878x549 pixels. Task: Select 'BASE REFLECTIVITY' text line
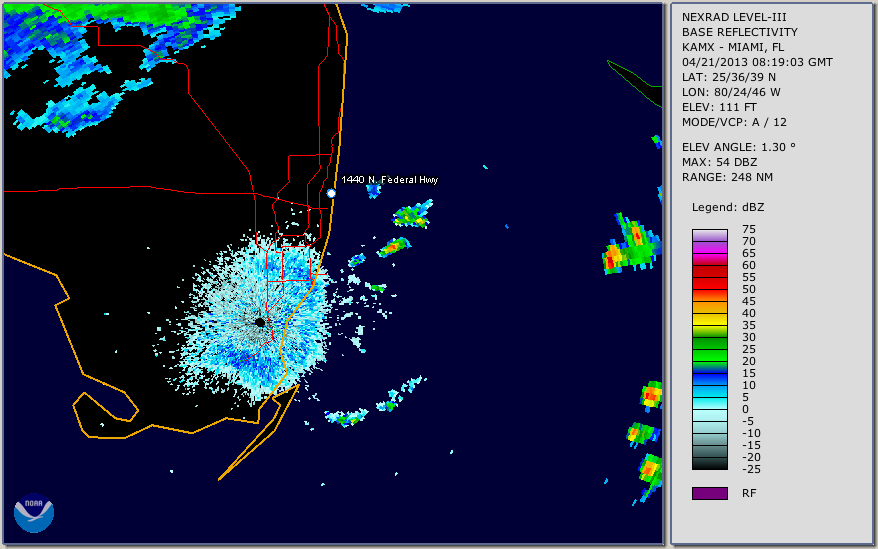tap(740, 32)
